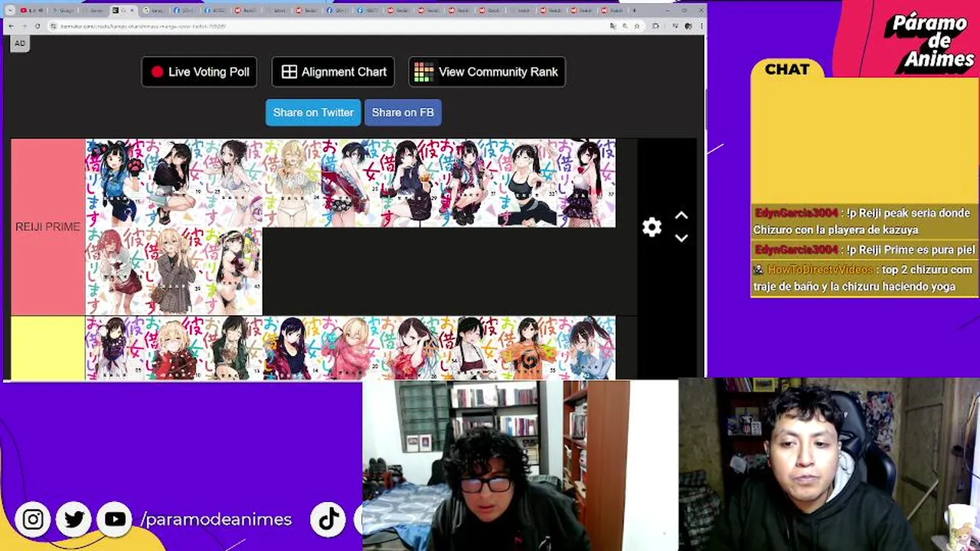The image size is (980, 551).
Task: Close the active tiermaker tab
Action: [132, 11]
